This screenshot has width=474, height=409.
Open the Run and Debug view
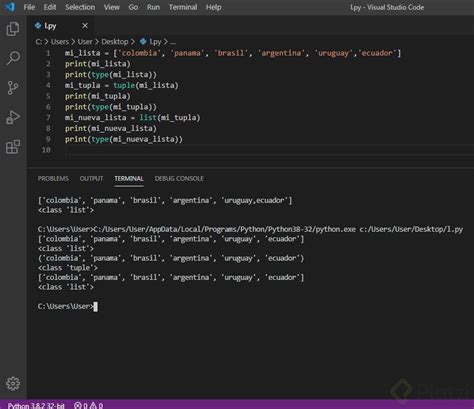[x=13, y=117]
